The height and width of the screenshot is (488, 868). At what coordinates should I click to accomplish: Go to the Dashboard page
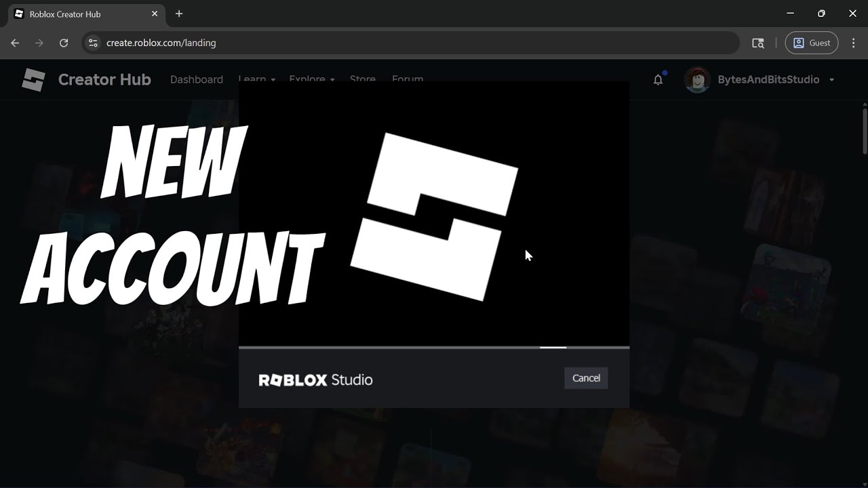click(x=197, y=79)
